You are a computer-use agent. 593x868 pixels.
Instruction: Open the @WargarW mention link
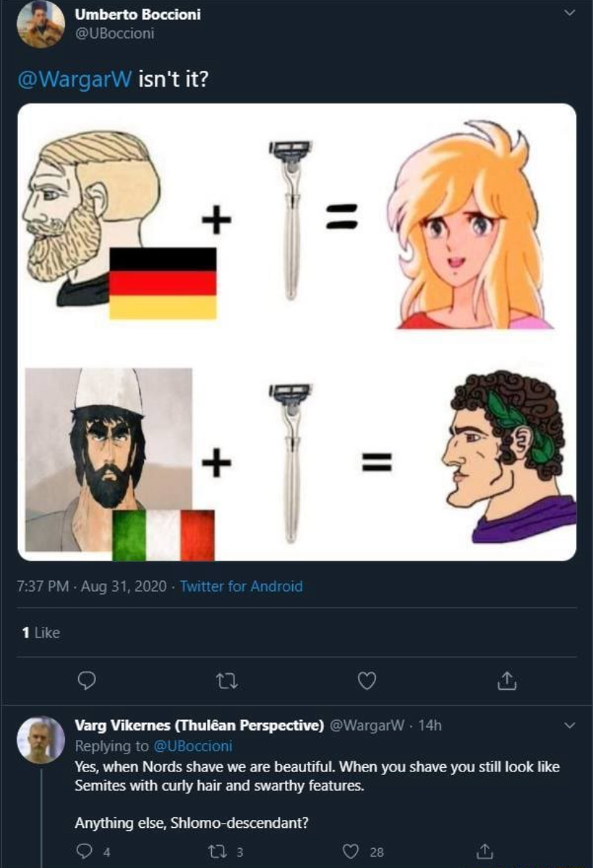74,79
